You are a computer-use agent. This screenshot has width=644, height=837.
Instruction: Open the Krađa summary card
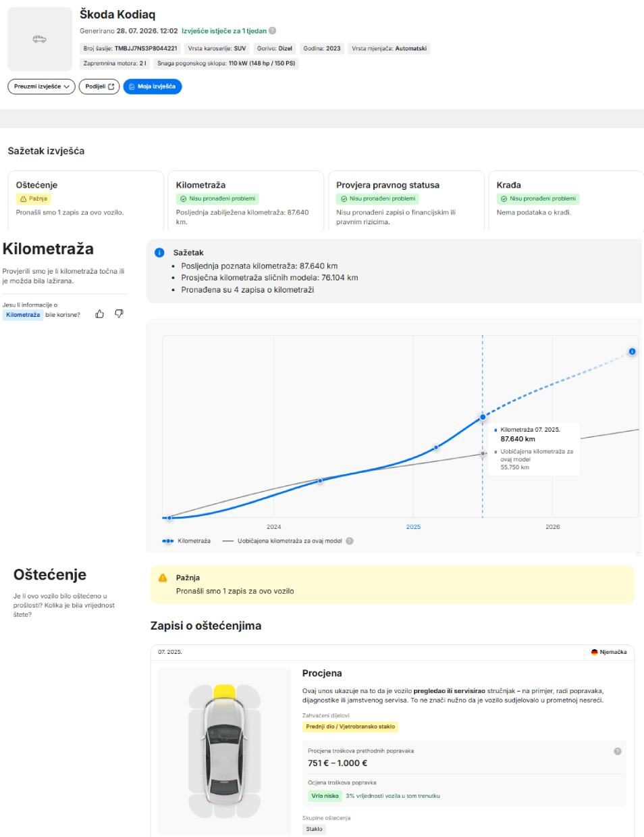[566, 201]
